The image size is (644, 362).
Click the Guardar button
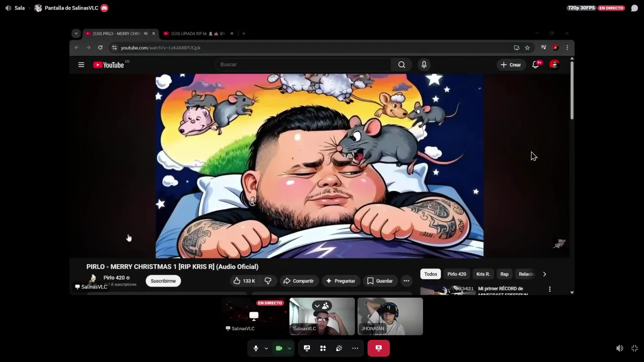380,281
